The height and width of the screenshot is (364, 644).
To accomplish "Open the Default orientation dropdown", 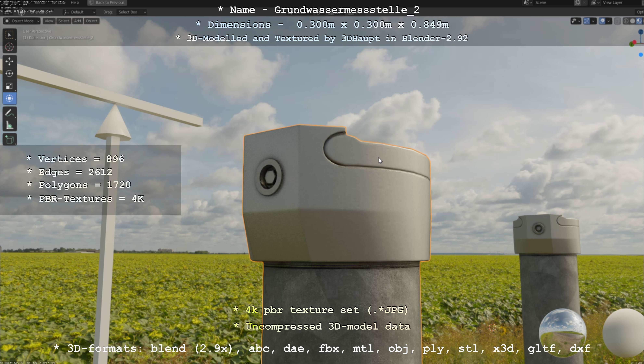I will tap(79, 12).
